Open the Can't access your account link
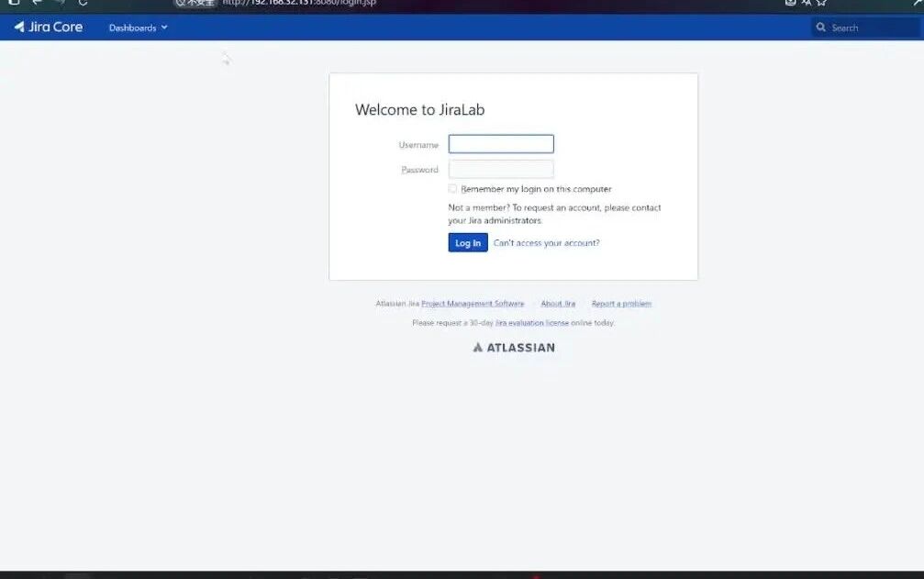The image size is (924, 579). point(546,242)
